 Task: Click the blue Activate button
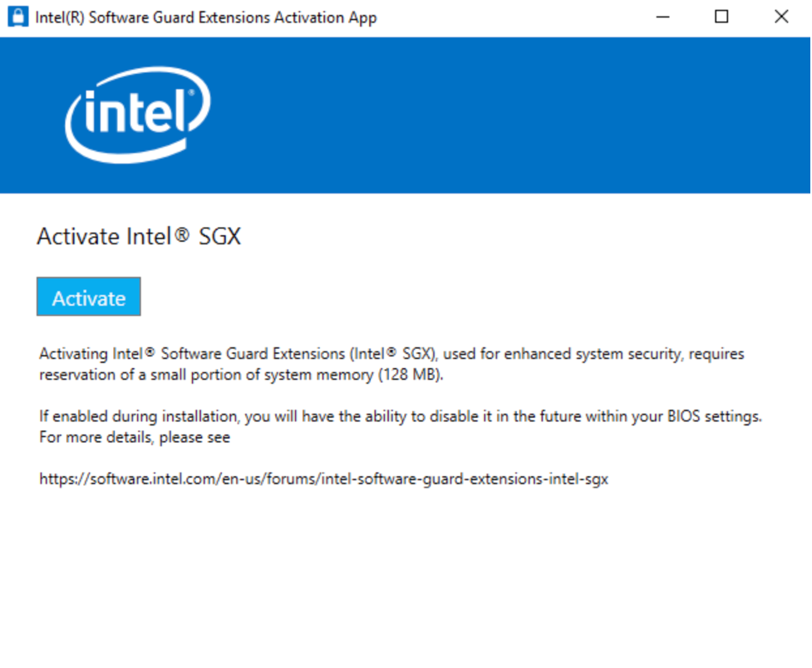89,297
